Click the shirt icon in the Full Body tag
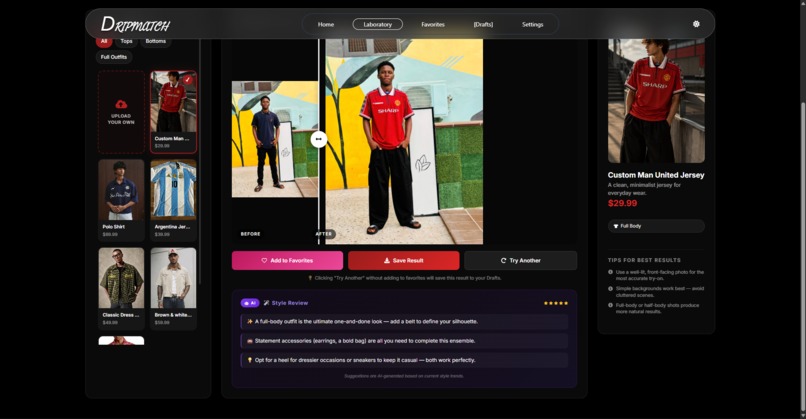806x419 pixels. (616, 226)
